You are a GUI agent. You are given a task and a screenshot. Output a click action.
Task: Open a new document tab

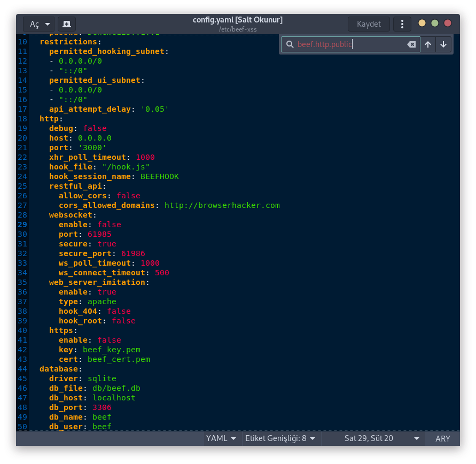[66, 24]
